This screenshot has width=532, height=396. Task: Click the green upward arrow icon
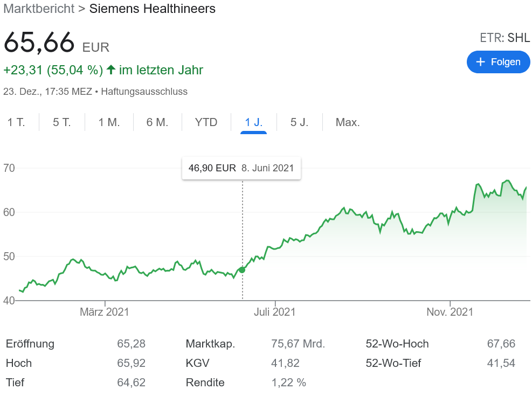click(x=111, y=70)
